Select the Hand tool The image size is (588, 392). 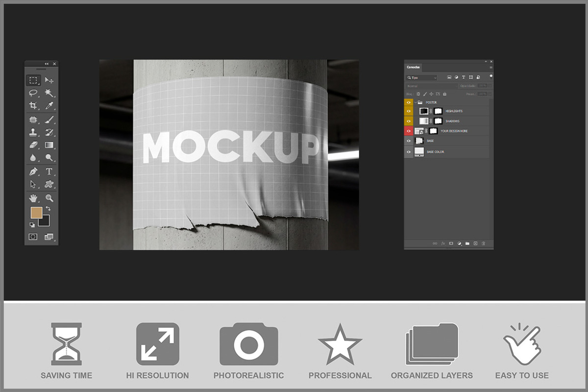[33, 198]
